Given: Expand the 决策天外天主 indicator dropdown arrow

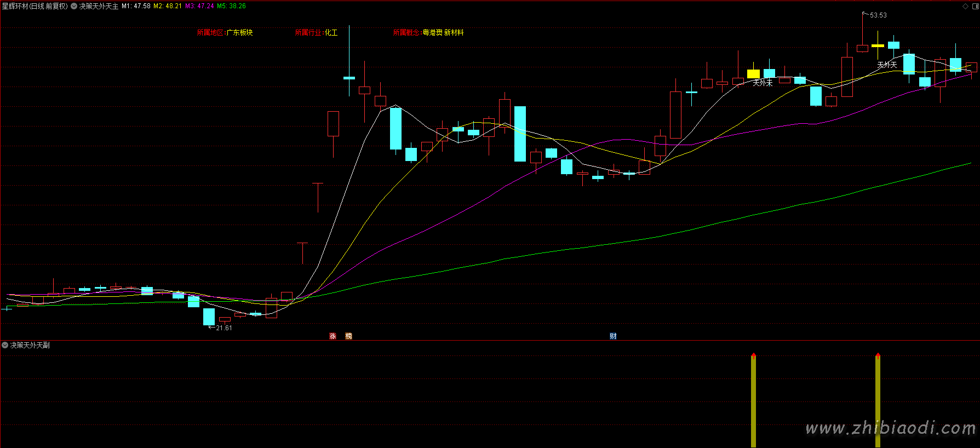Looking at the screenshot, I should 74,6.
